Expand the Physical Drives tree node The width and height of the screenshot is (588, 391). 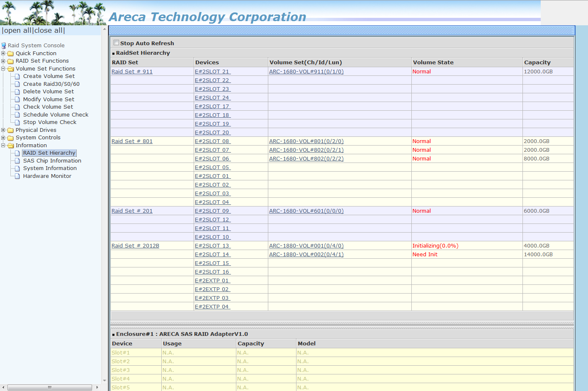tap(3, 130)
